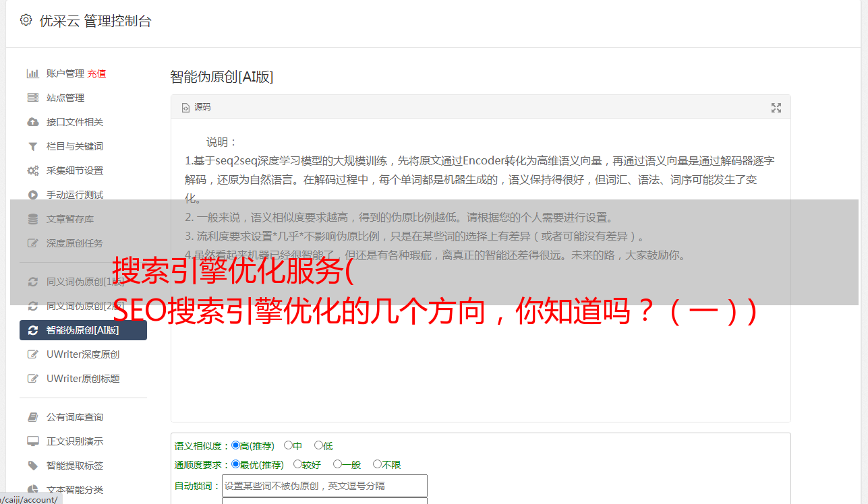Click the 源码 button in editor toolbar
868x504 pixels.
(x=196, y=107)
